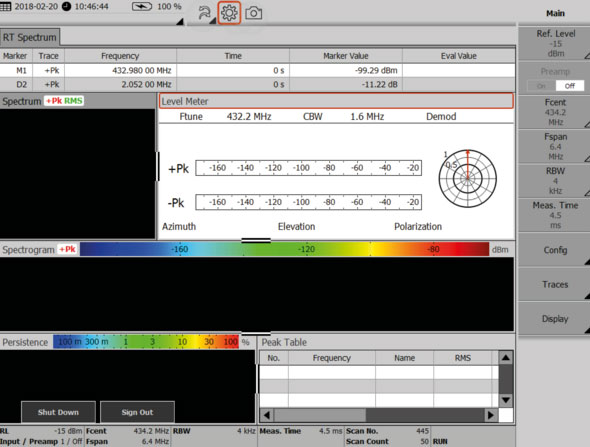Expand the Config submenu
590x447 pixels.
click(x=555, y=250)
